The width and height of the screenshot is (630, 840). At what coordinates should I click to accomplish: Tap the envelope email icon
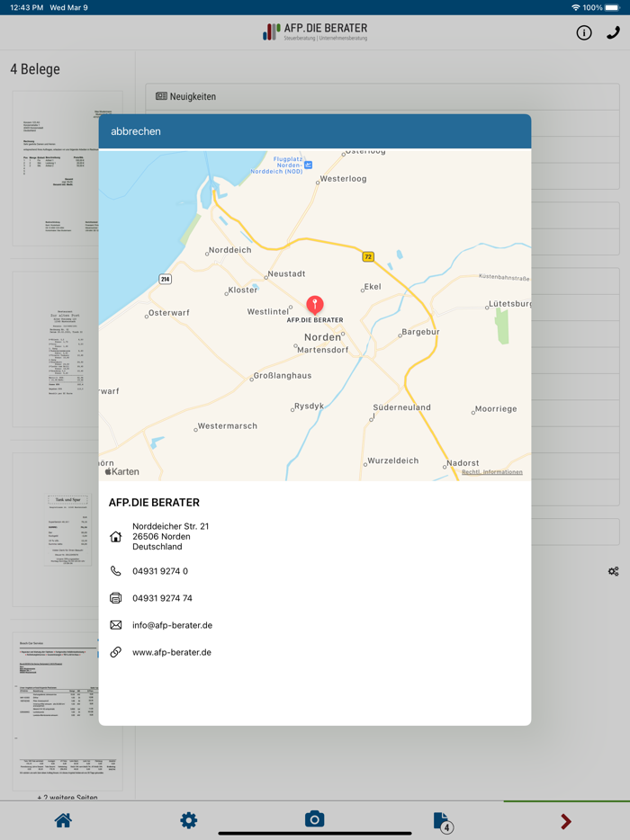(x=116, y=625)
